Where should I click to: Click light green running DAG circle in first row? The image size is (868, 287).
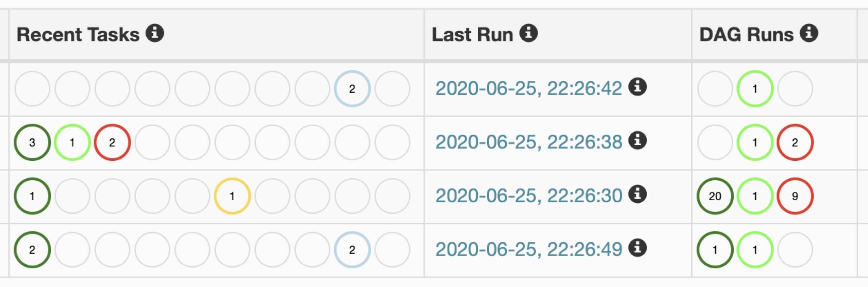pyautogui.click(x=755, y=89)
